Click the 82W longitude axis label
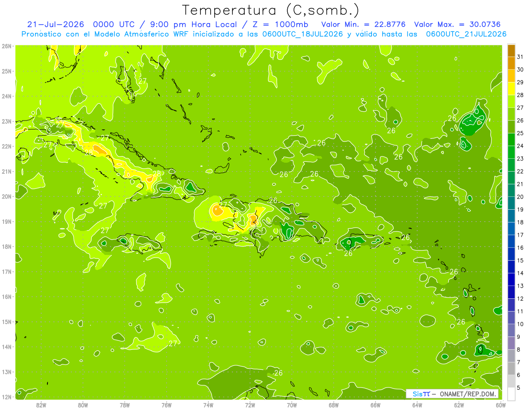The width and height of the screenshot is (532, 411). (41, 405)
